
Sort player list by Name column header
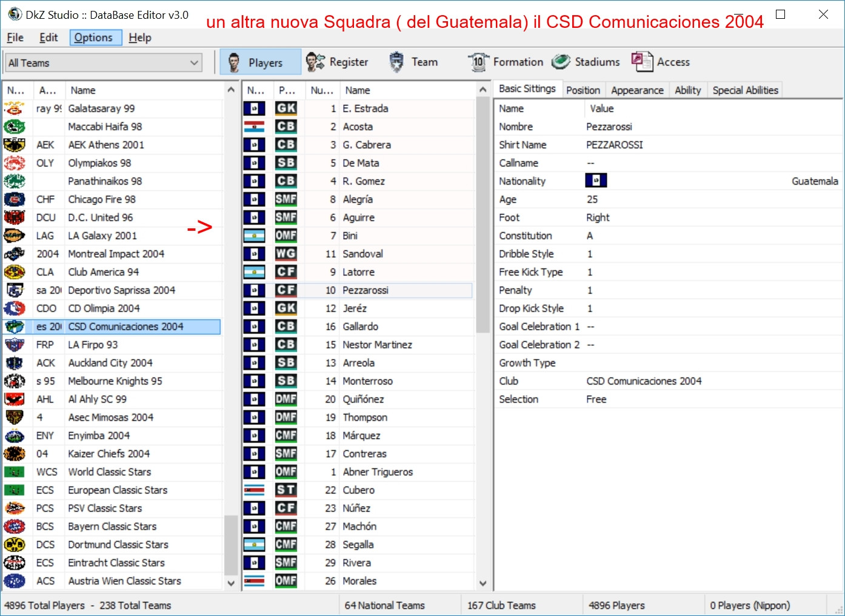408,90
